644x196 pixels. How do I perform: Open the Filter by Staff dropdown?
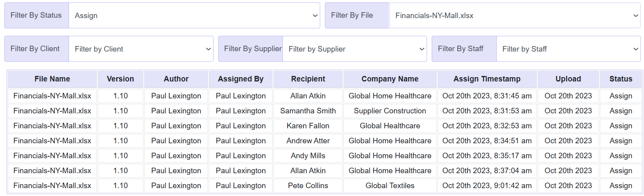pyautogui.click(x=568, y=49)
